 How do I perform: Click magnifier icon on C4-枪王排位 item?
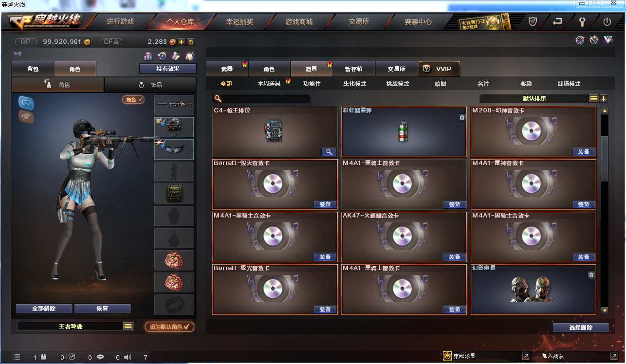coord(329,152)
